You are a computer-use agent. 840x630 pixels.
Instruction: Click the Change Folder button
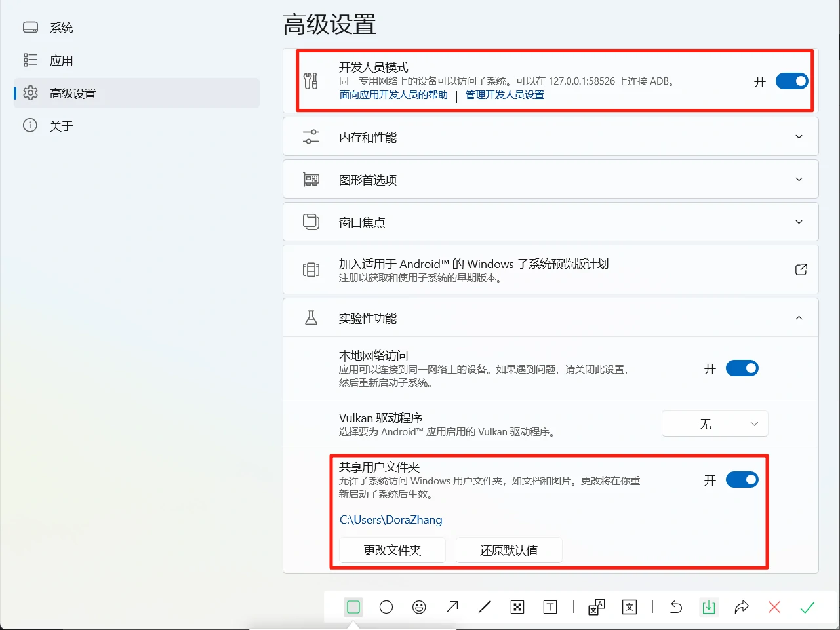coord(392,550)
